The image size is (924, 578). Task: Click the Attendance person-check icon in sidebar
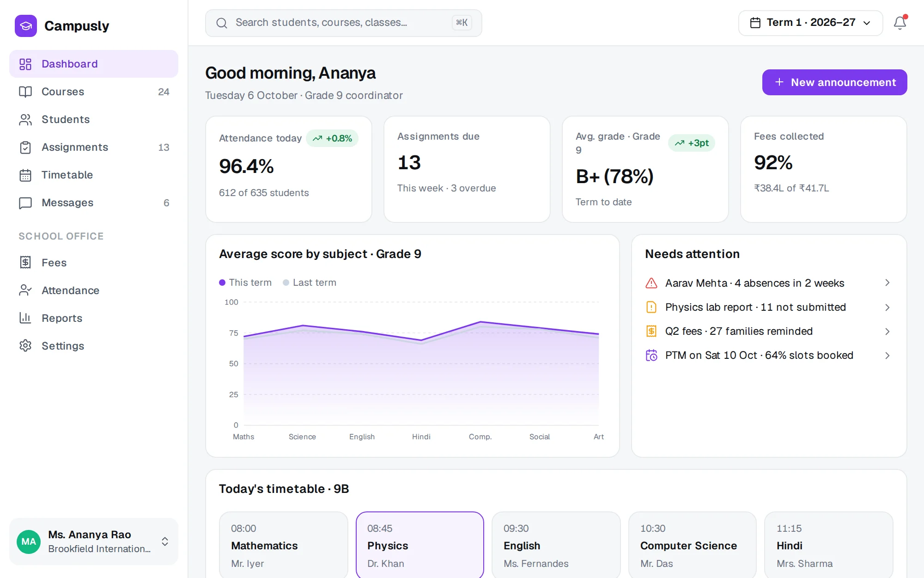pyautogui.click(x=25, y=290)
